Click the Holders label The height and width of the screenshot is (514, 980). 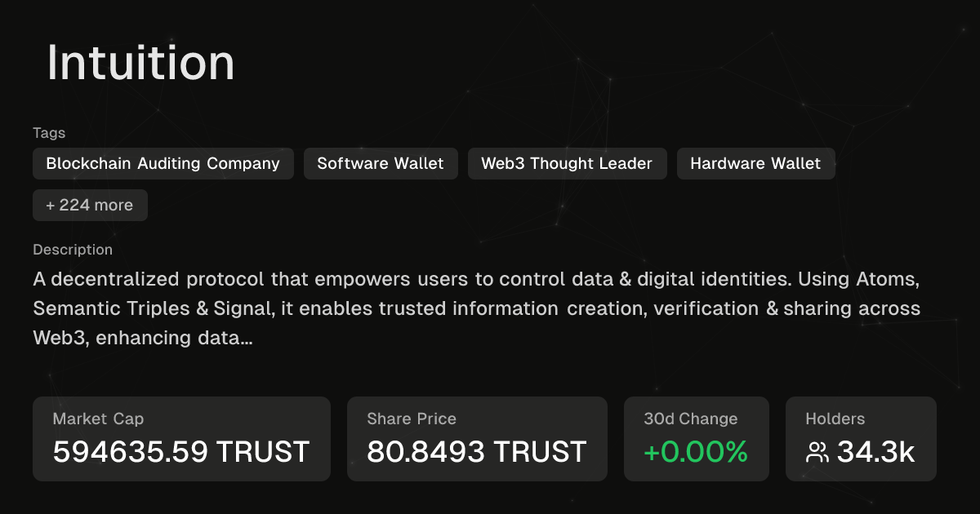(x=835, y=419)
